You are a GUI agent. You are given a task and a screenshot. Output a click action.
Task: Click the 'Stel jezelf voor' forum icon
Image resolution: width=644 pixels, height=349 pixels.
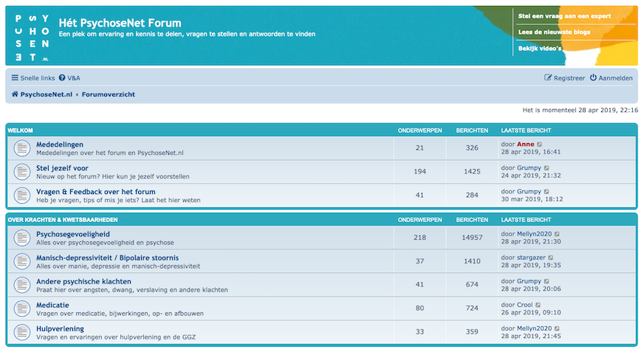pos(22,172)
